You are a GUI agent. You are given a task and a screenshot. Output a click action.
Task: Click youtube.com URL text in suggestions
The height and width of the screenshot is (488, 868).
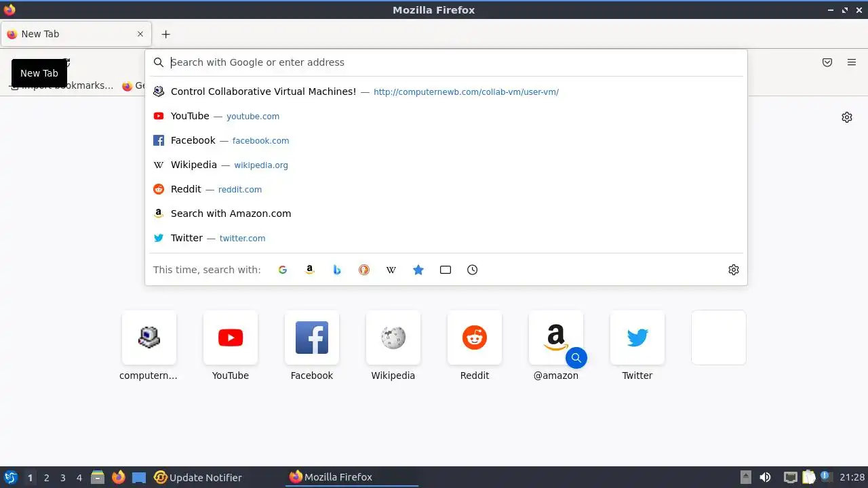click(x=253, y=117)
